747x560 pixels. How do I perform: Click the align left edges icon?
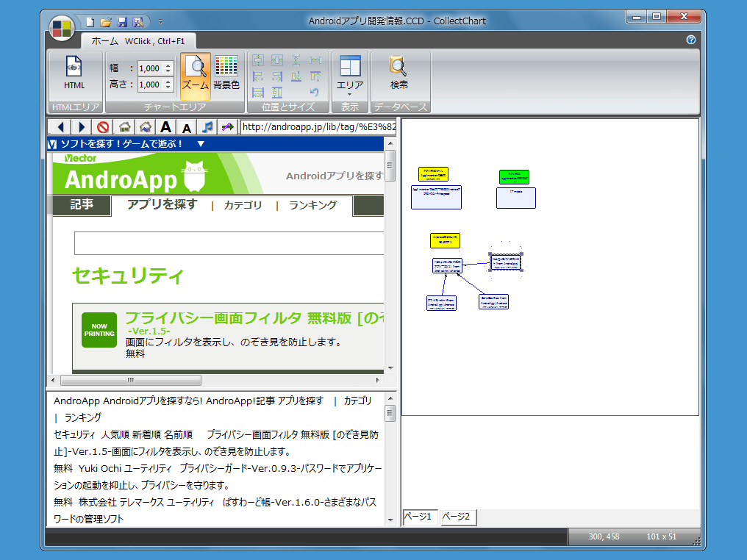pyautogui.click(x=258, y=76)
